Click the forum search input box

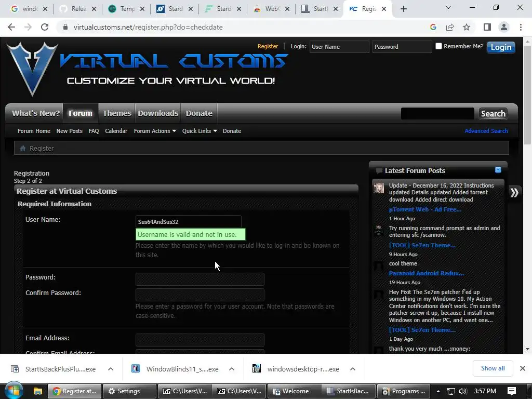pyautogui.click(x=437, y=114)
